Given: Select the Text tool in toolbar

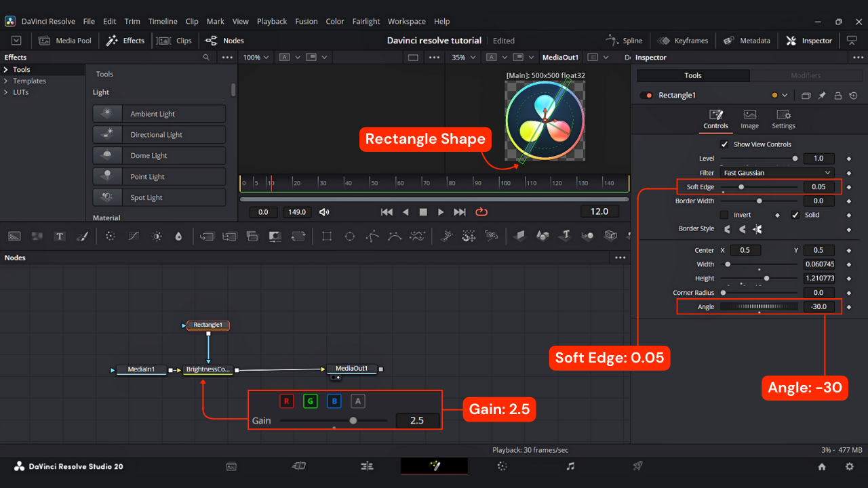Looking at the screenshot, I should coord(60,237).
